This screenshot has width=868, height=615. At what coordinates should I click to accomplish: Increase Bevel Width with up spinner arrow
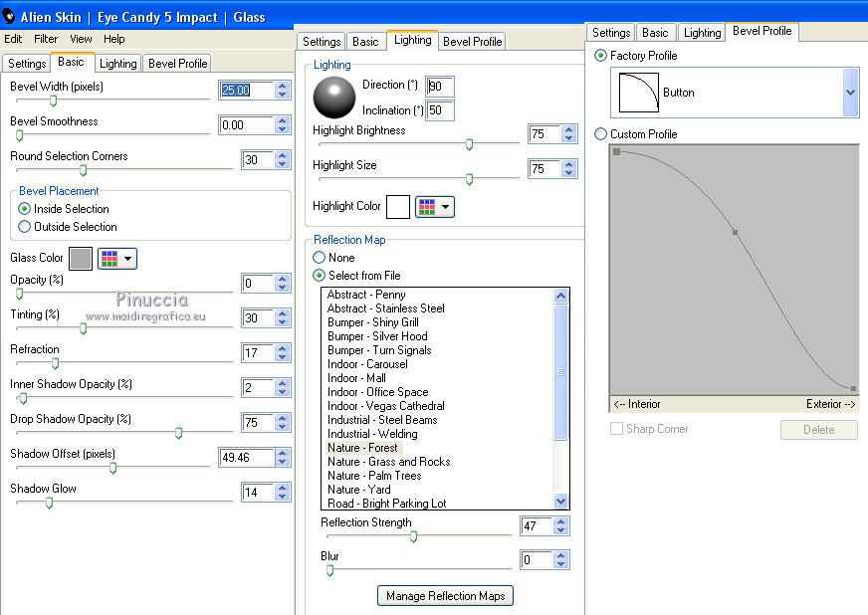(283, 86)
